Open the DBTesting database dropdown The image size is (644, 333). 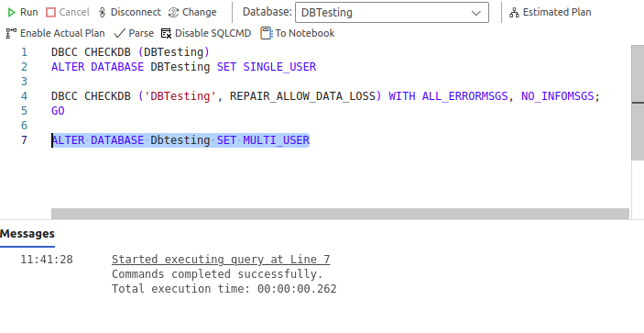pos(392,12)
